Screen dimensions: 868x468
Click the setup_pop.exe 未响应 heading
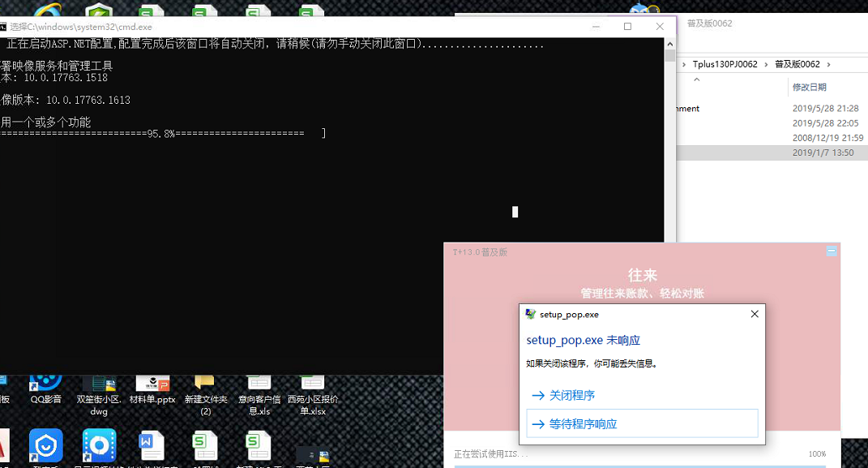[583, 340]
